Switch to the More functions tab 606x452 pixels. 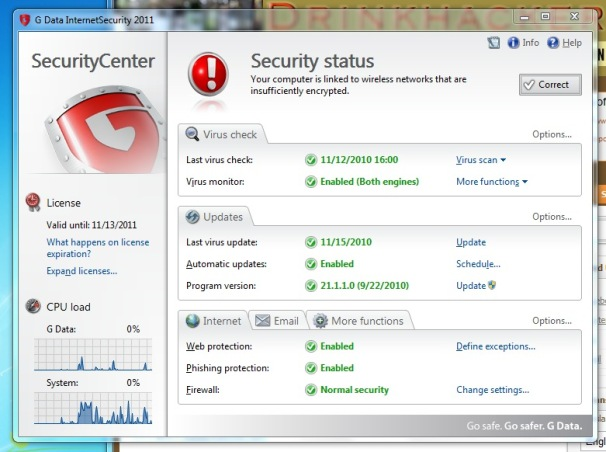point(359,321)
